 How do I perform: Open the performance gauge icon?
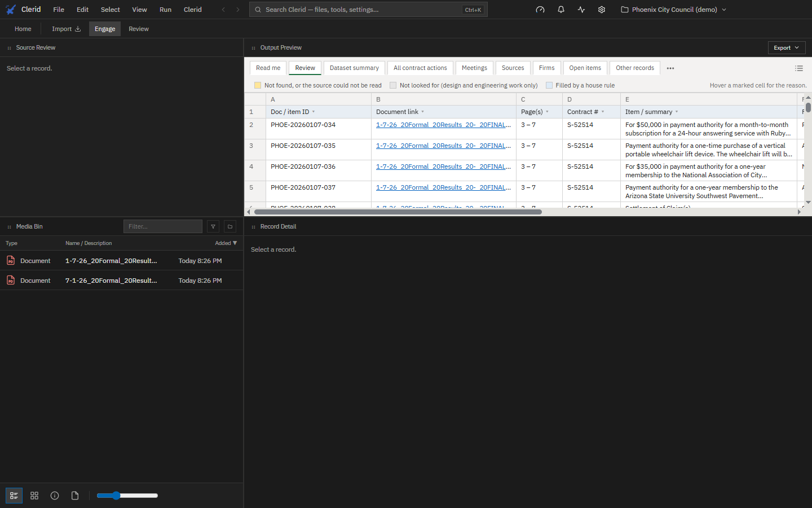tap(540, 10)
